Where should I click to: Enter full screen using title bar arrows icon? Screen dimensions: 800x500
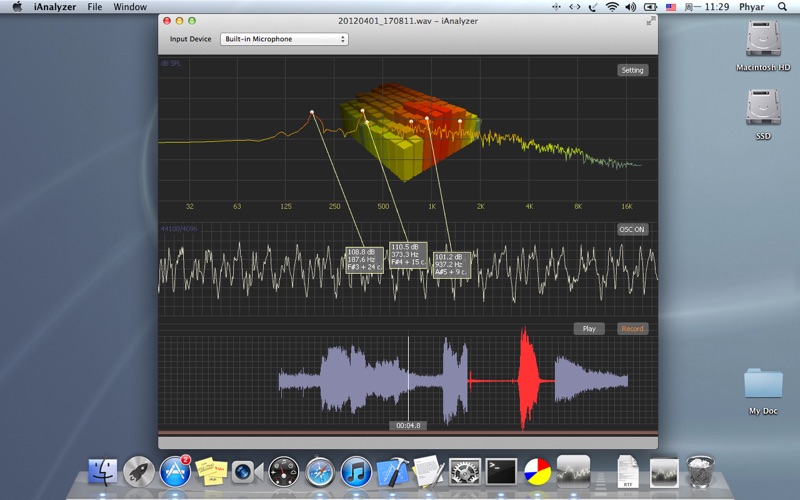(650, 20)
